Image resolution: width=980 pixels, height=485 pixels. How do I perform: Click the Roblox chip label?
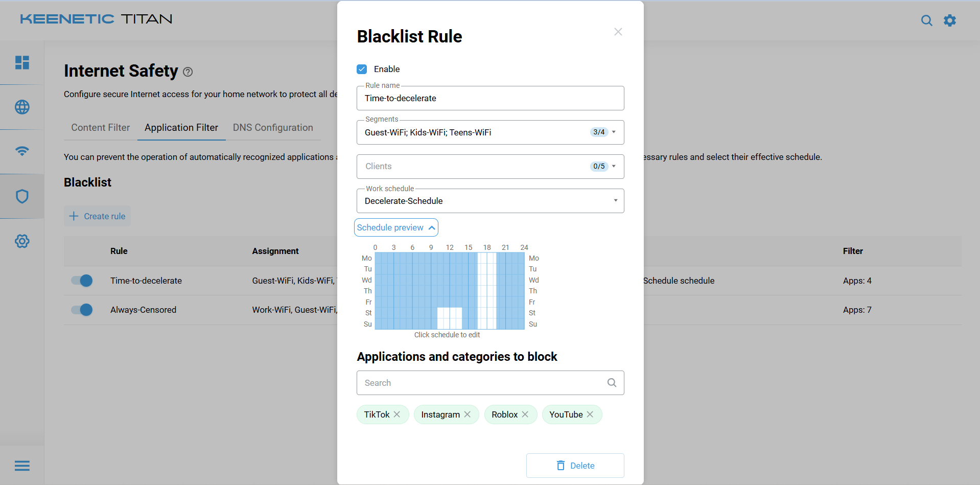[x=505, y=414]
